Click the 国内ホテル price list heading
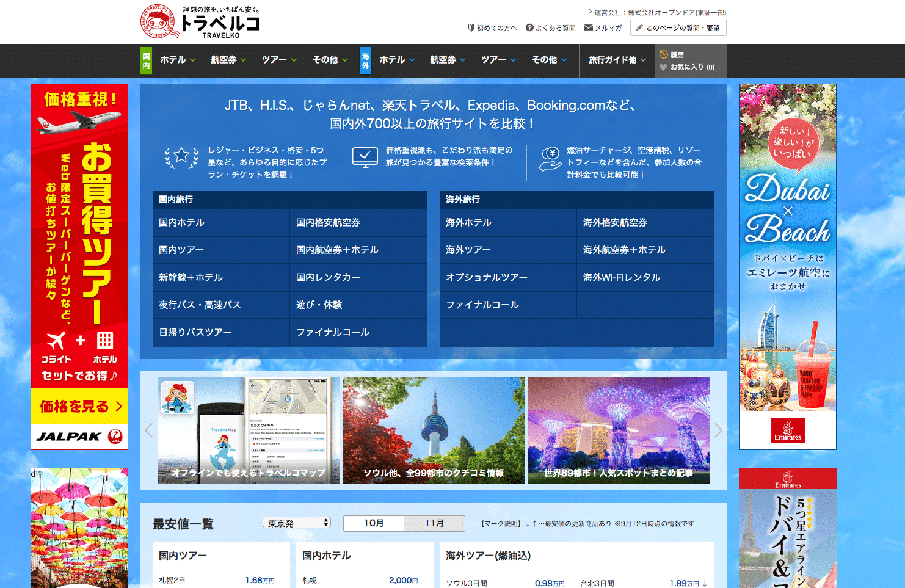 [327, 556]
